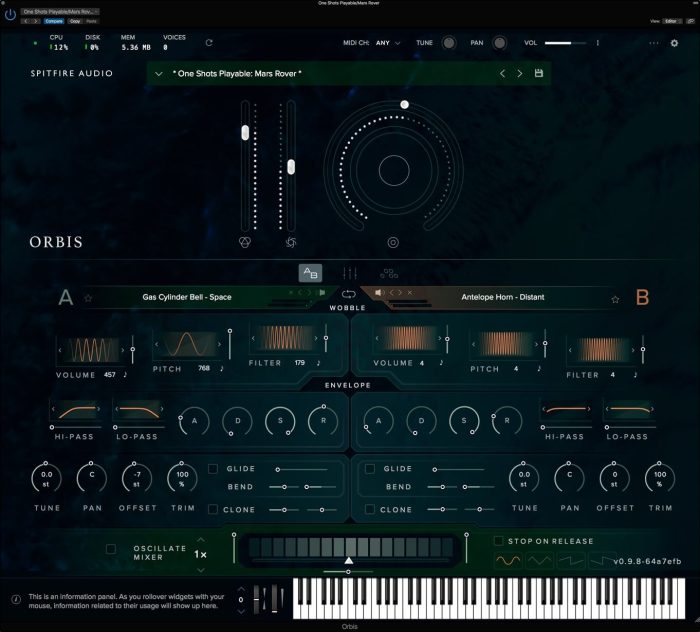700x632 pixels.
Task: Click the note sync icon beside VOLUME 457
Action: (x=125, y=374)
